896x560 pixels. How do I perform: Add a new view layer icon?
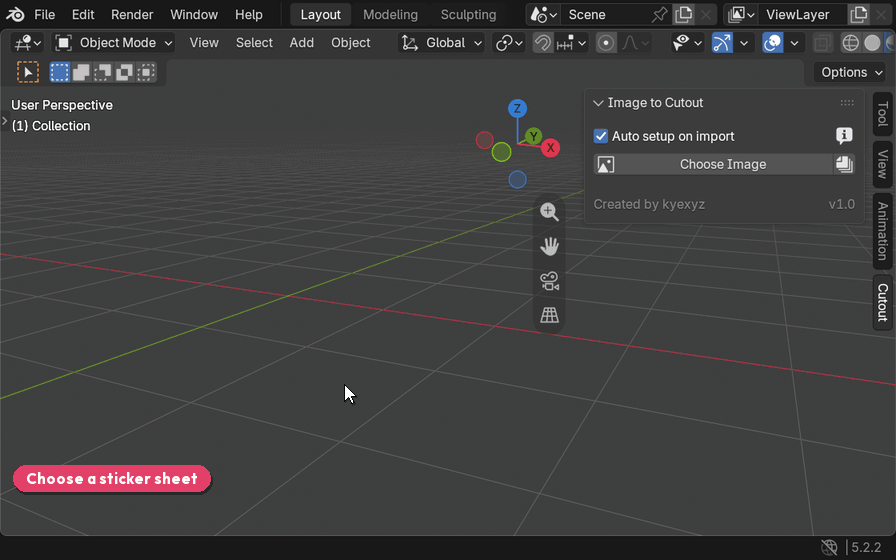click(x=858, y=14)
